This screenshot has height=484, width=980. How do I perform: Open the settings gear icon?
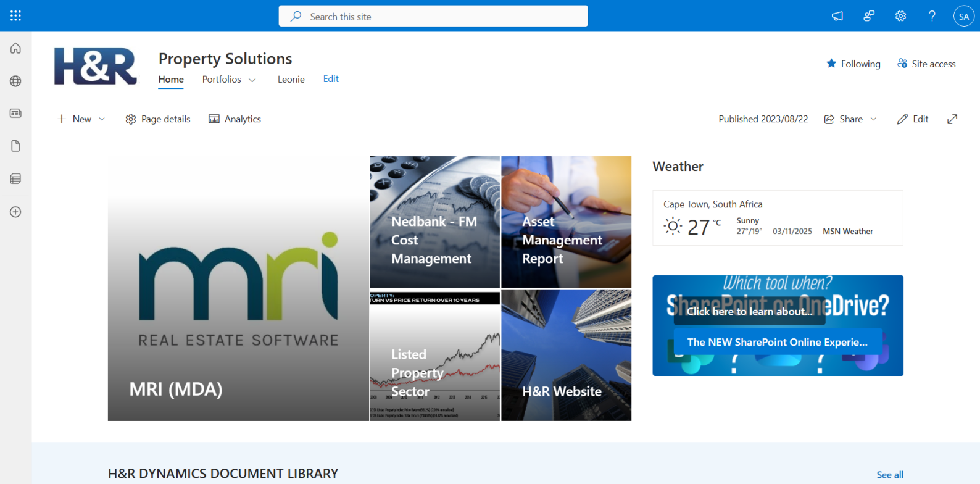click(x=900, y=16)
